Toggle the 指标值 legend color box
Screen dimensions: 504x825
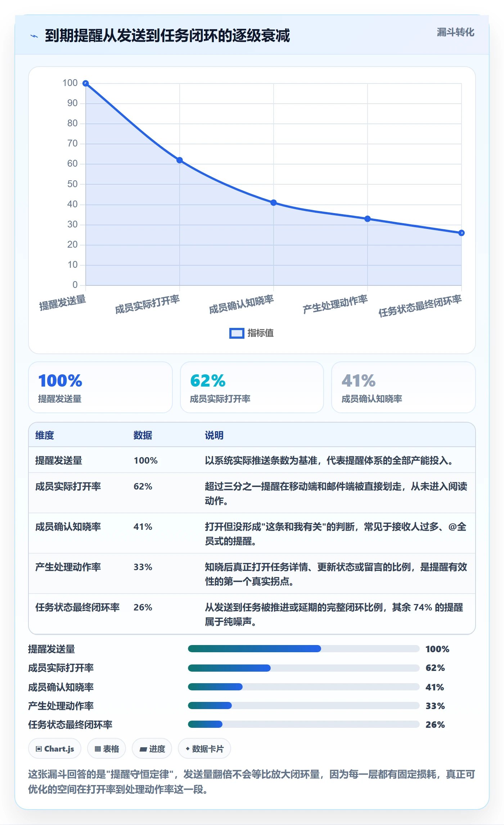pos(237,333)
